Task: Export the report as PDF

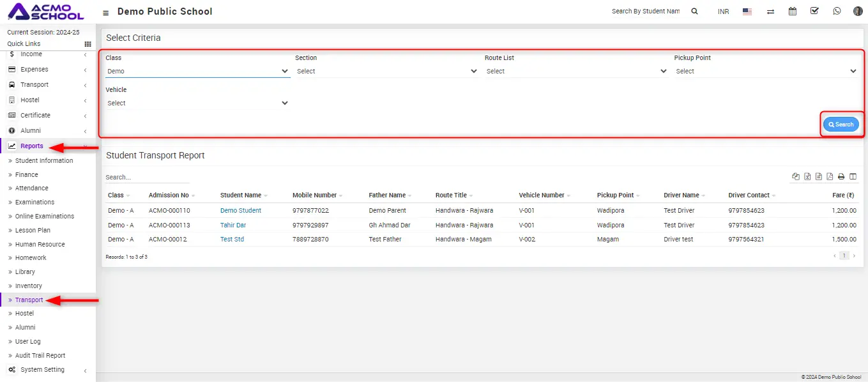Action: (830, 177)
